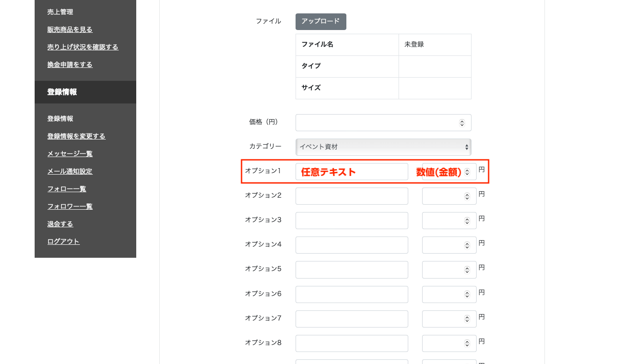Open the カテゴリー dropdown showing イベント資材
The image size is (617, 364).
[383, 147]
